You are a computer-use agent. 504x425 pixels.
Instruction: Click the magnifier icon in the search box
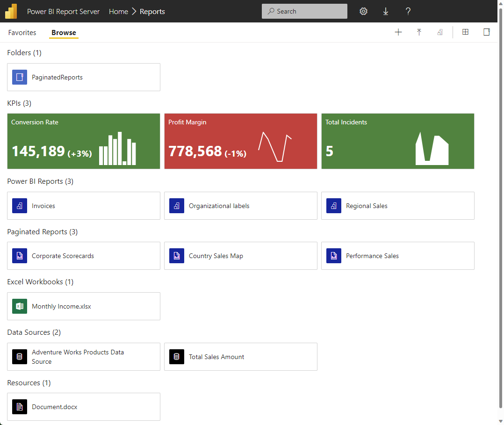[x=271, y=11]
